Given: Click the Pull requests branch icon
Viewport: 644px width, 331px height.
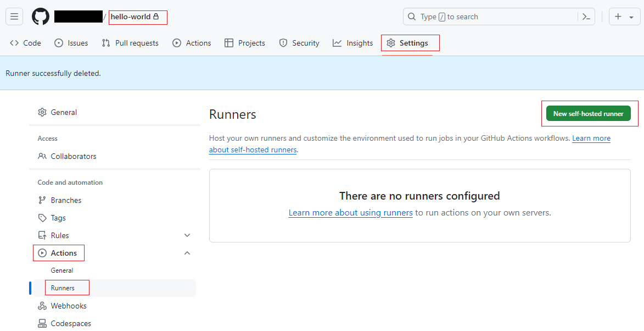Looking at the screenshot, I should point(106,43).
